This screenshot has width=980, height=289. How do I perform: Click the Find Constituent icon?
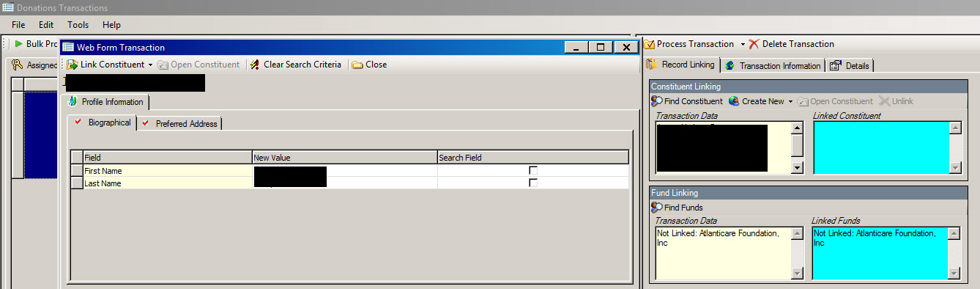pyautogui.click(x=657, y=101)
